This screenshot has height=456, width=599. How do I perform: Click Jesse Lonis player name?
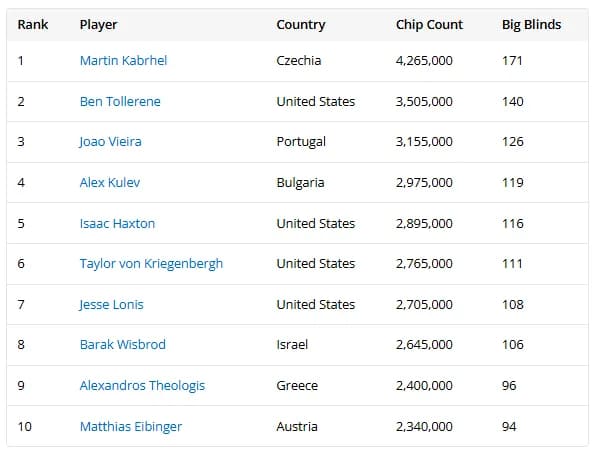tap(111, 305)
